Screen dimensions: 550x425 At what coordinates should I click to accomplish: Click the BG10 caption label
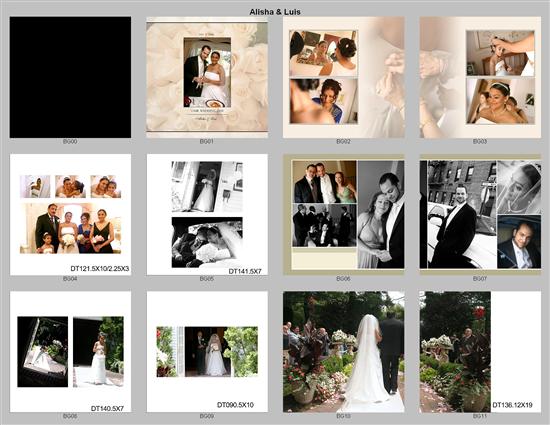[343, 416]
